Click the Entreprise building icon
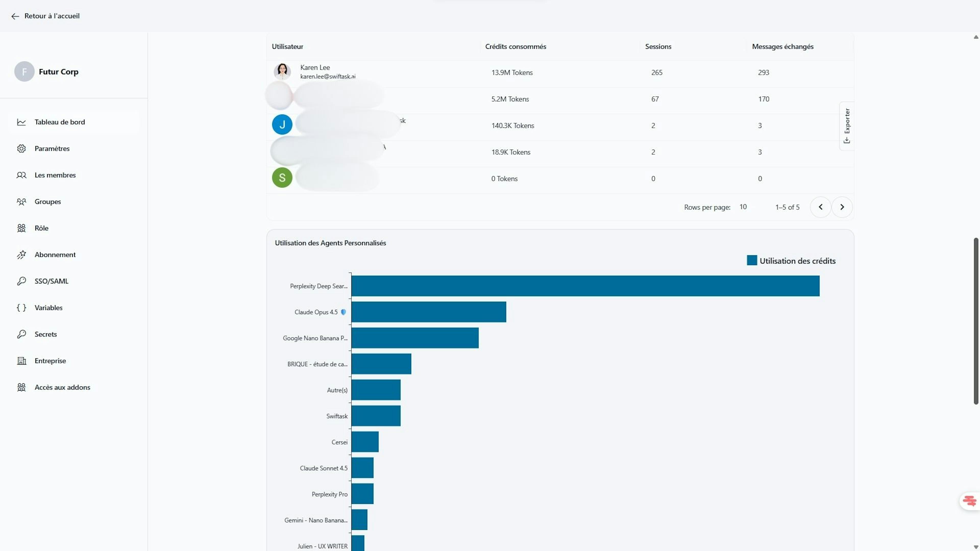The height and width of the screenshot is (551, 980). (21, 361)
